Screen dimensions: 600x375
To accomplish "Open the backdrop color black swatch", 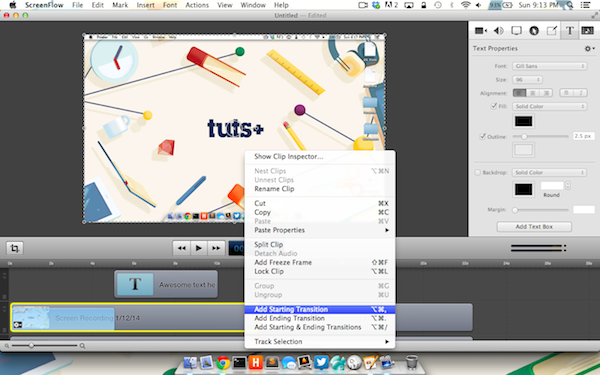I will pos(523,189).
